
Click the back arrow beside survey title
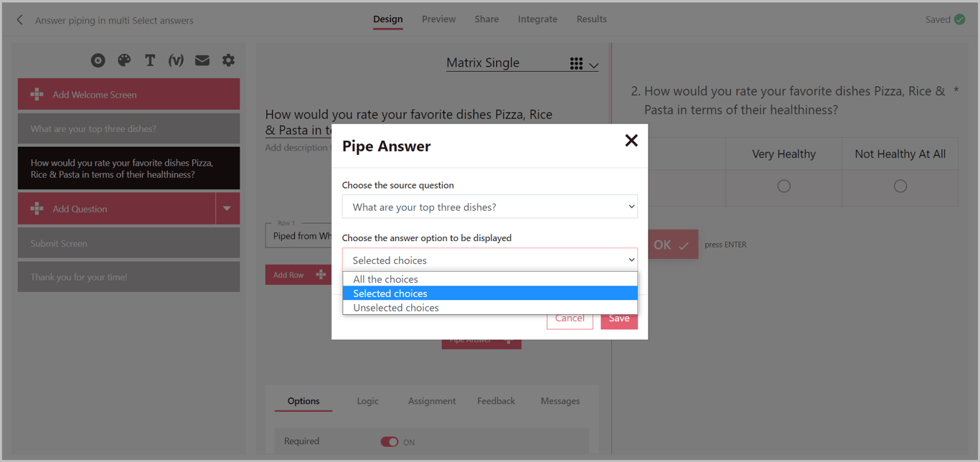[20, 20]
